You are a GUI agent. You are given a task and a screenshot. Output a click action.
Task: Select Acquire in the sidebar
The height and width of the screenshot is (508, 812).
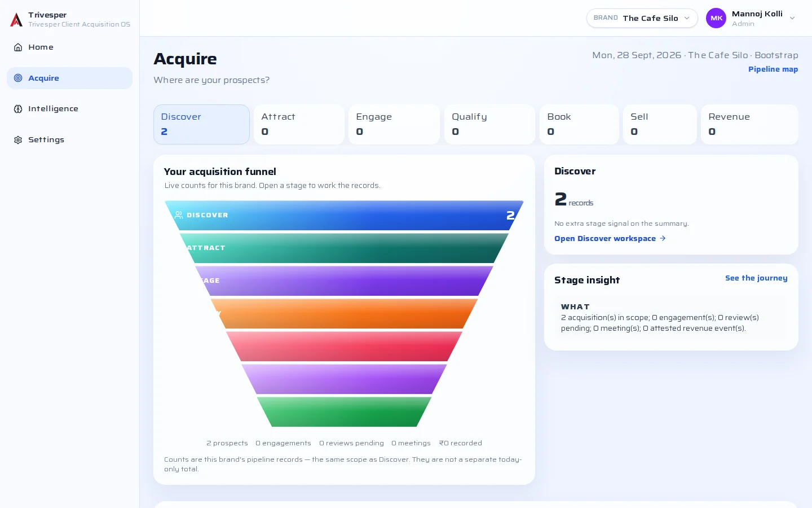pyautogui.click(x=69, y=78)
